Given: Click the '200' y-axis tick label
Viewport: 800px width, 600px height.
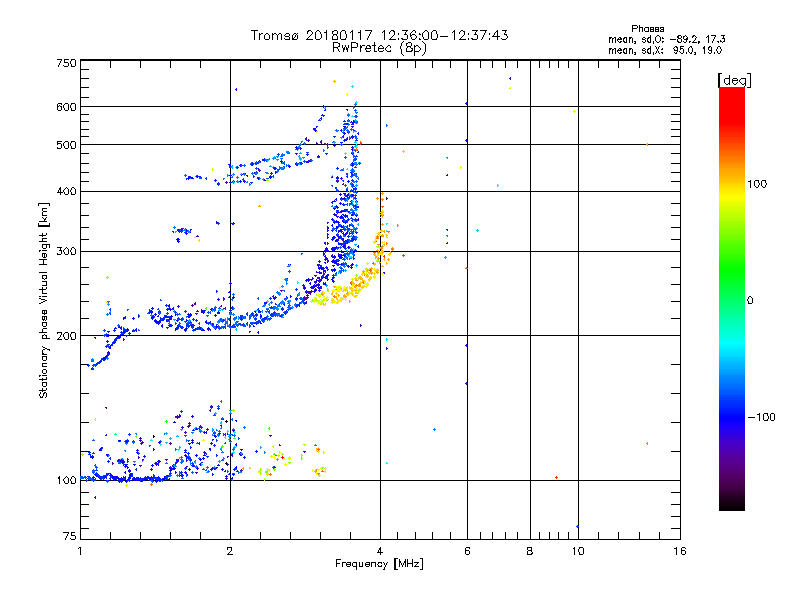Looking at the screenshot, I should (x=66, y=336).
